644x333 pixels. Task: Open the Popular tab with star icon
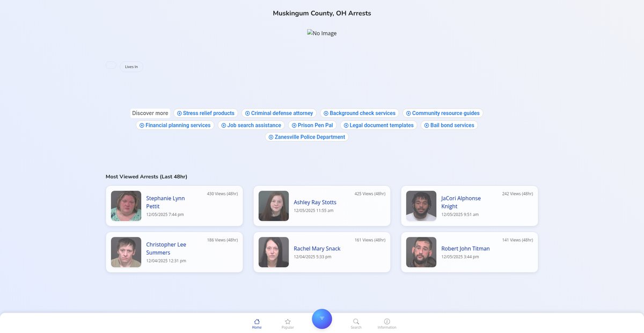tap(288, 323)
